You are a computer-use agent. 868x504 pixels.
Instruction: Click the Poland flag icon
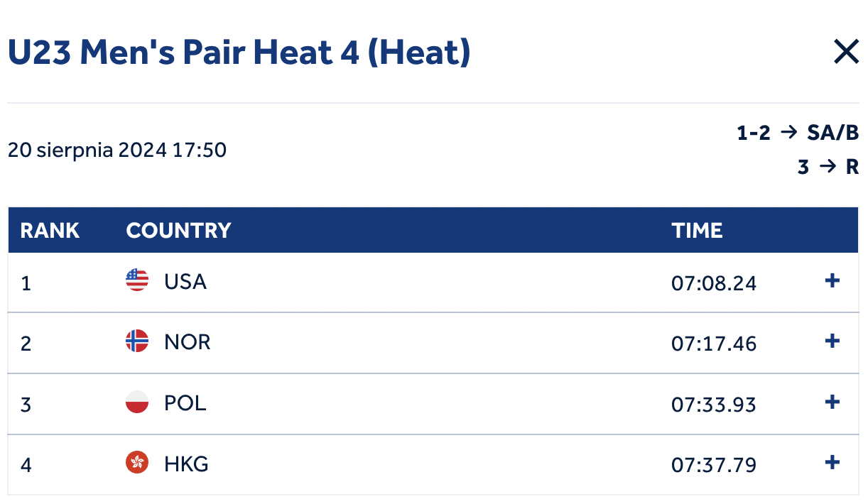pyautogui.click(x=137, y=402)
